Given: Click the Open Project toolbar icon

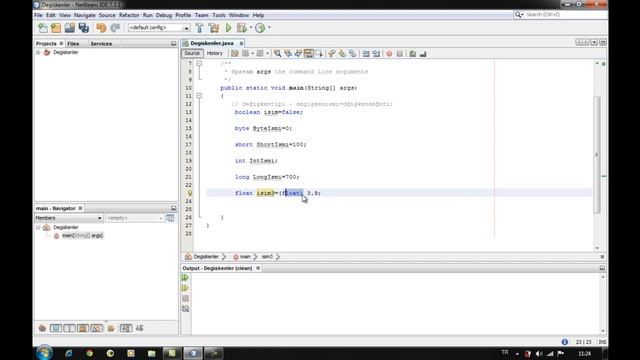Looking at the screenshot, I should click(70, 28).
